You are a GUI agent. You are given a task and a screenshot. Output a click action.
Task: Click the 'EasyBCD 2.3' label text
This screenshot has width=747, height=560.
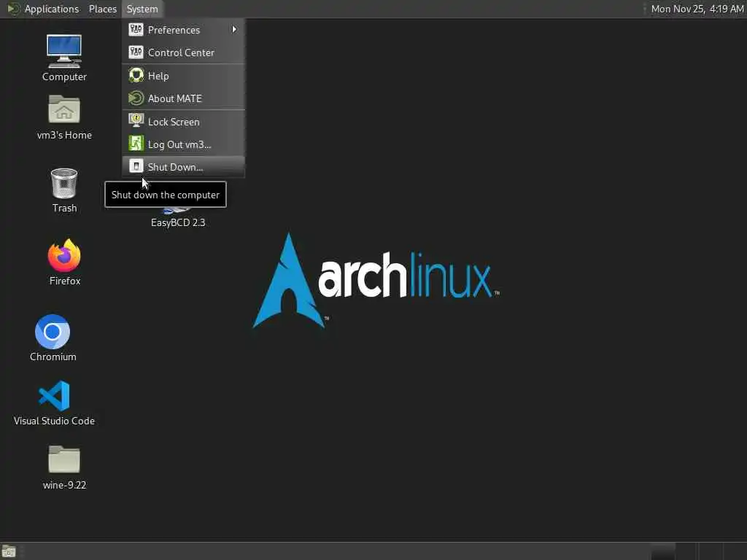(178, 222)
